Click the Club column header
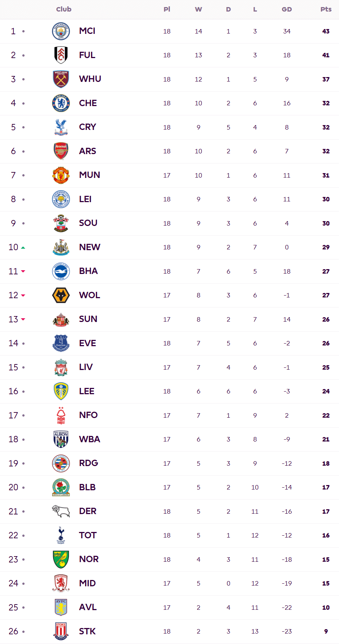This screenshot has height=644, width=339. pos(64,9)
